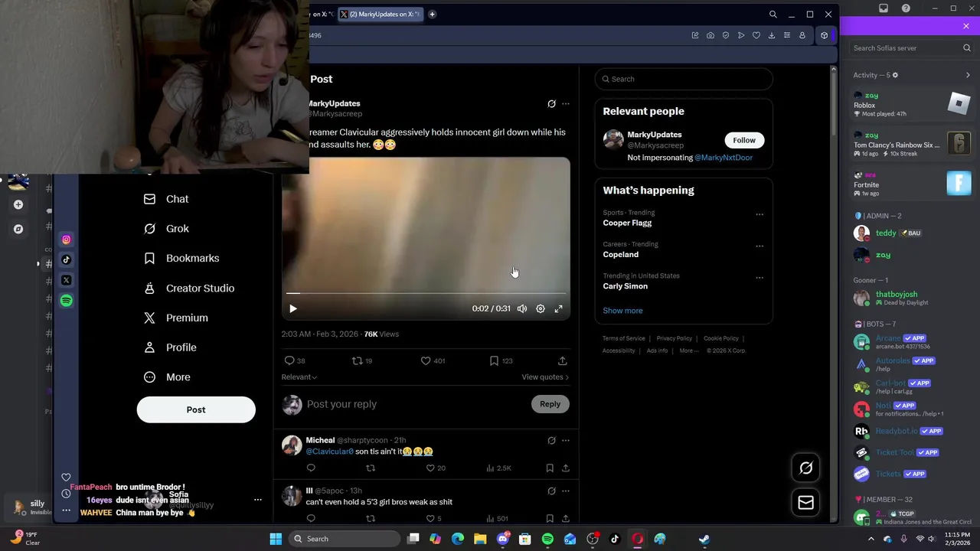Click the video progress bar
This screenshot has width=980, height=551.
pos(426,293)
